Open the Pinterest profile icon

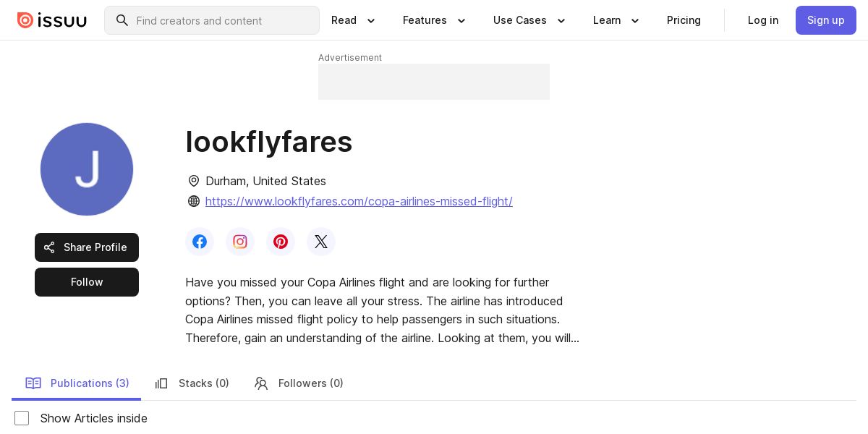281,242
